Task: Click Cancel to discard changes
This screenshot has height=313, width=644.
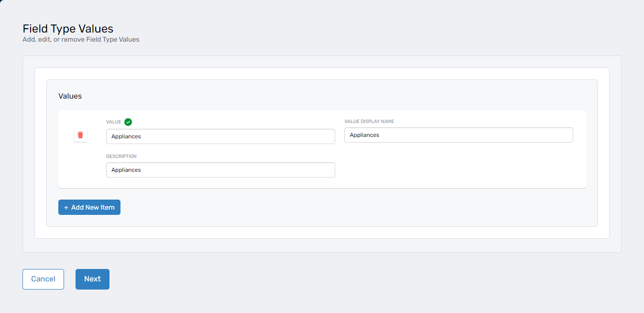Action: point(43,279)
